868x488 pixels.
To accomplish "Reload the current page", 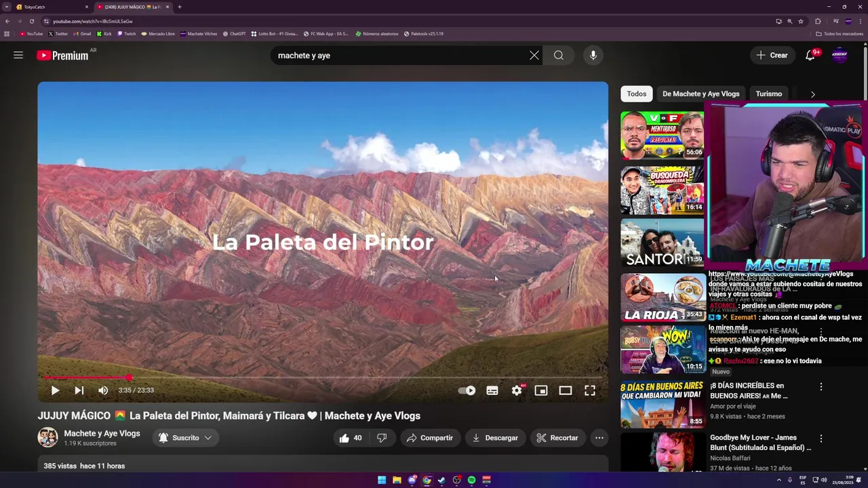I will (x=31, y=21).
